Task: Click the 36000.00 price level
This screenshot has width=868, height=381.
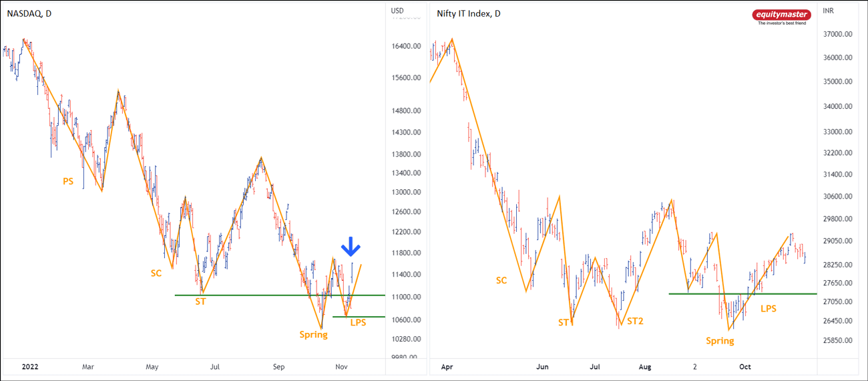Action: (839, 58)
